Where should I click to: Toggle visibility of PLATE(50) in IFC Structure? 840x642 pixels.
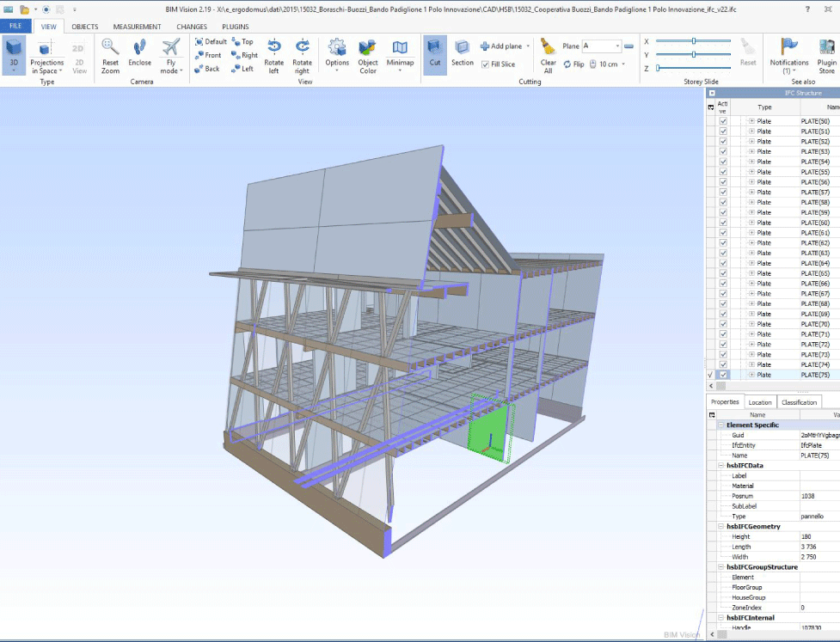click(722, 120)
